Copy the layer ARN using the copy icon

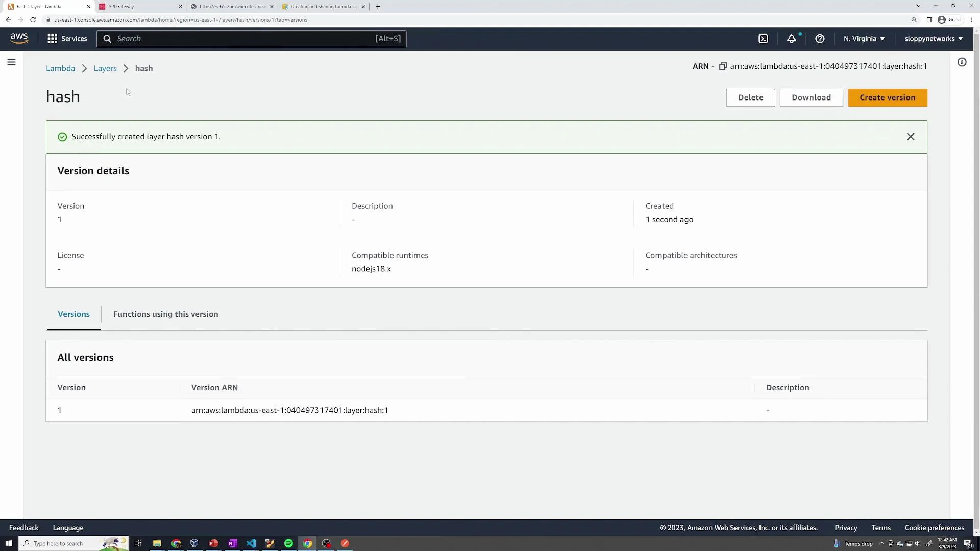[723, 66]
